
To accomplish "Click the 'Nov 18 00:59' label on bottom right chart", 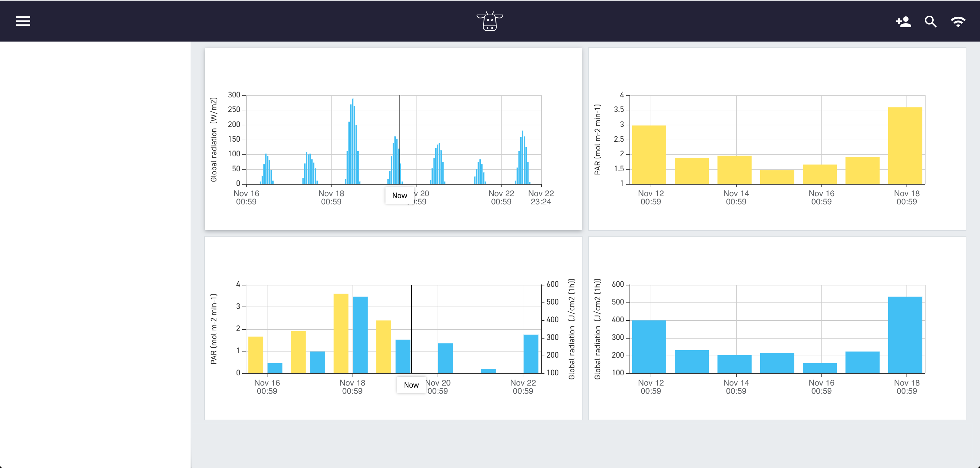I will tap(906, 387).
